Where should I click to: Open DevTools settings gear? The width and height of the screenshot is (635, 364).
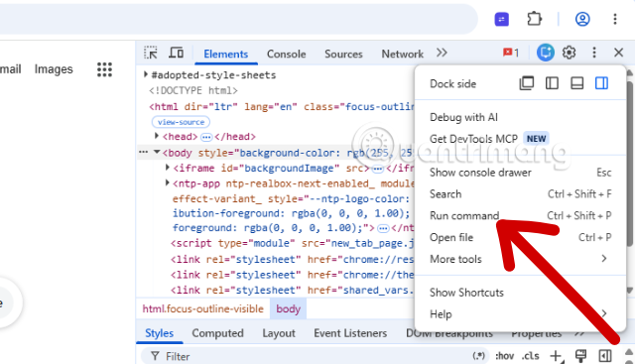[569, 53]
